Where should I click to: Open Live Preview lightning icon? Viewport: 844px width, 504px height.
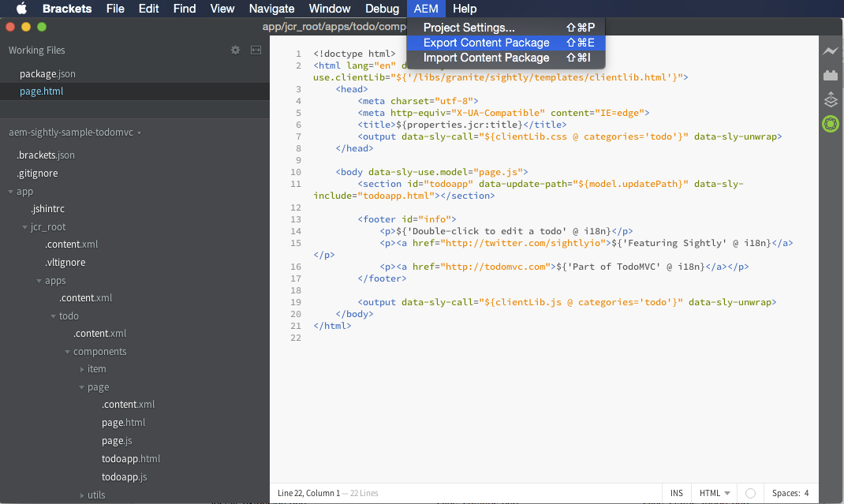(831, 51)
